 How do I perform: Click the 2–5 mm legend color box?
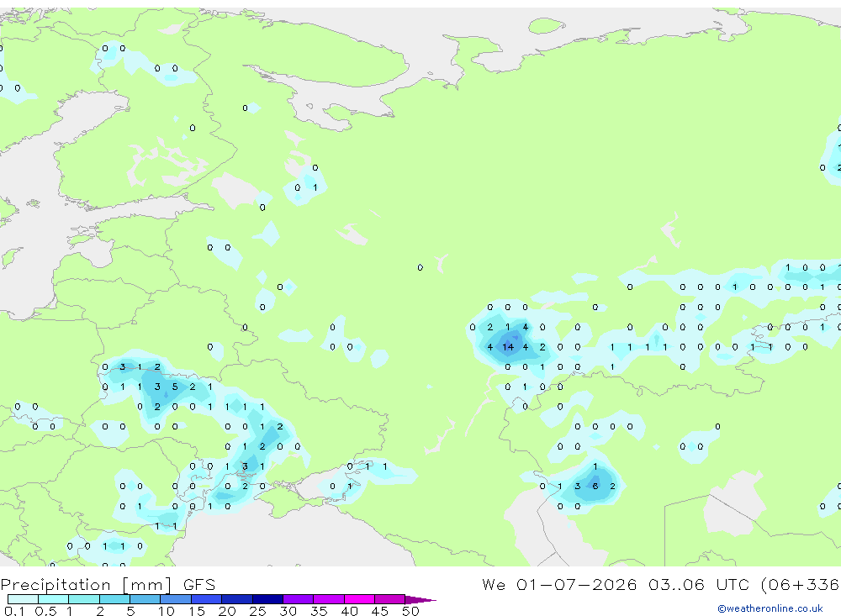point(114,599)
